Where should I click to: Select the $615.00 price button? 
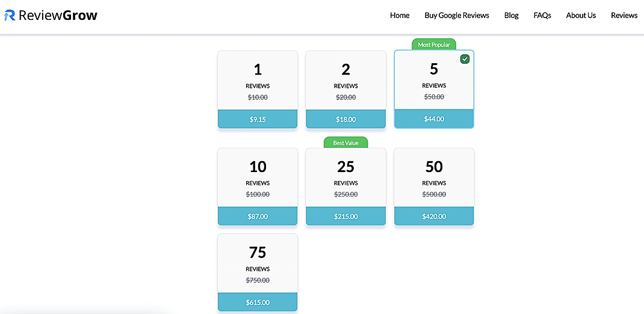[258, 303]
